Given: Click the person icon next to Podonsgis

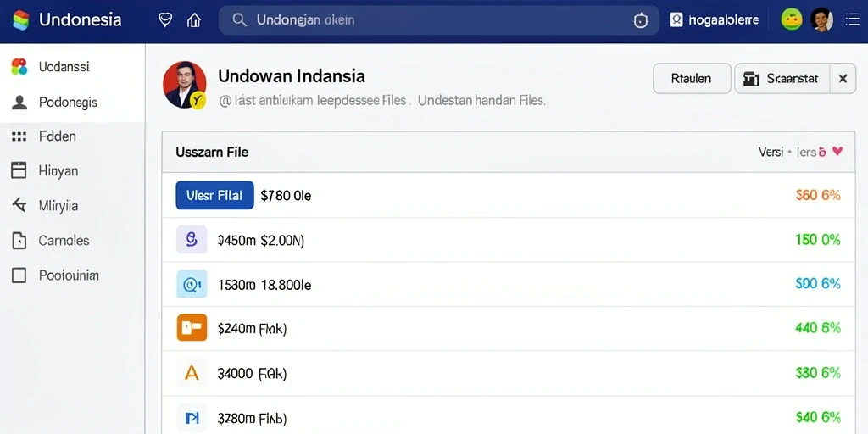Looking at the screenshot, I should 19,103.
